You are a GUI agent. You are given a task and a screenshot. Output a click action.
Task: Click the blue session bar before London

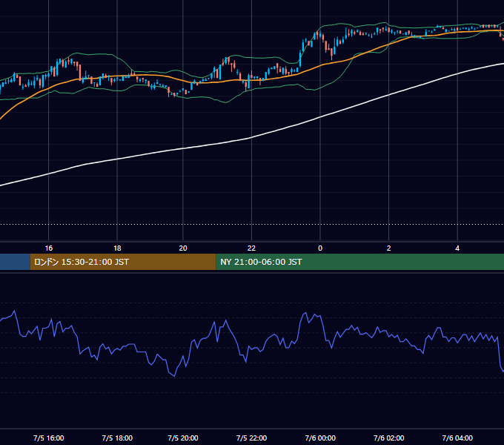15,262
